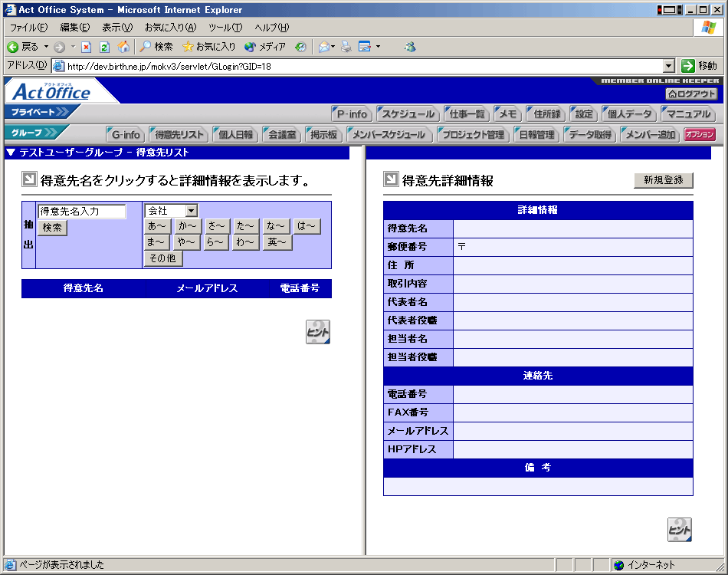Click the right panel ヒント help icon

click(679, 530)
